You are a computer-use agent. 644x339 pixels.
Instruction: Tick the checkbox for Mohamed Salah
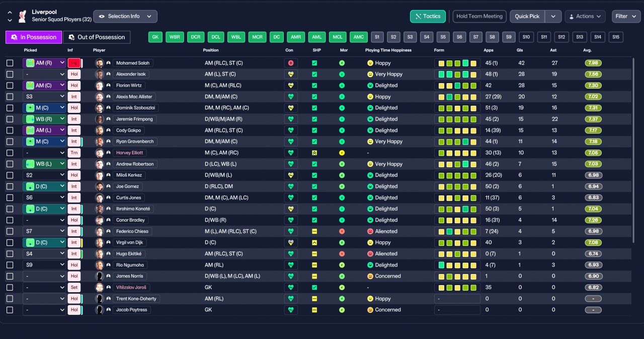[10, 63]
